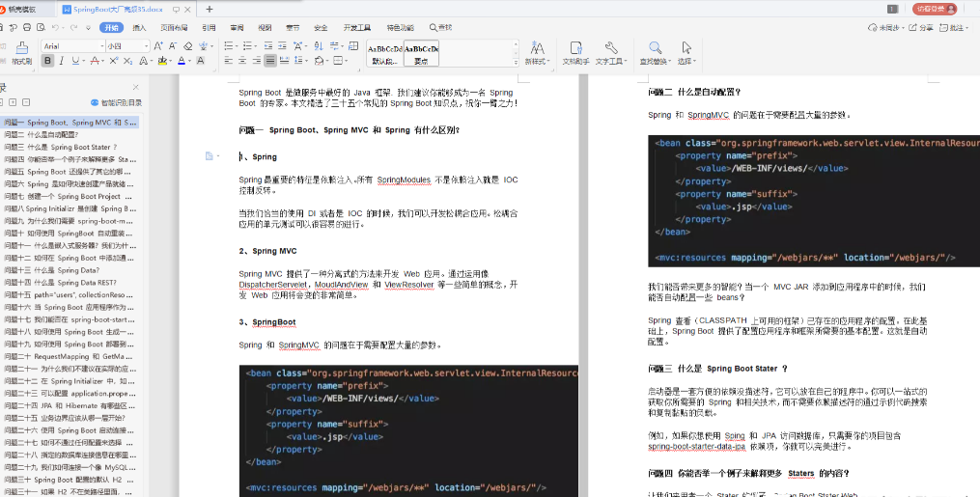Click the 分享 share button

(921, 27)
